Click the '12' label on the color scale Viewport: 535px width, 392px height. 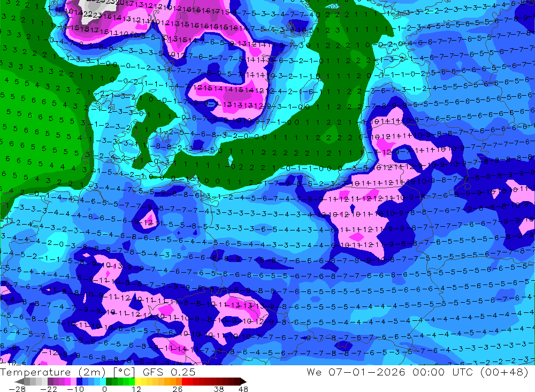pos(136,389)
